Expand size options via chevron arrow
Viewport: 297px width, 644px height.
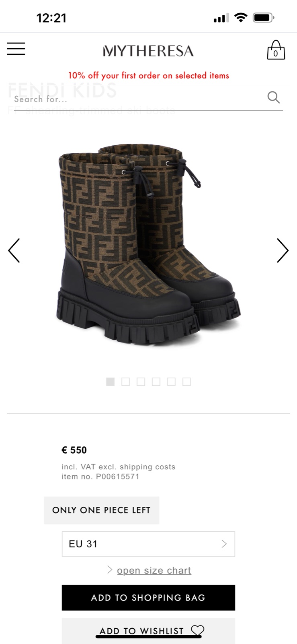pos(224,544)
